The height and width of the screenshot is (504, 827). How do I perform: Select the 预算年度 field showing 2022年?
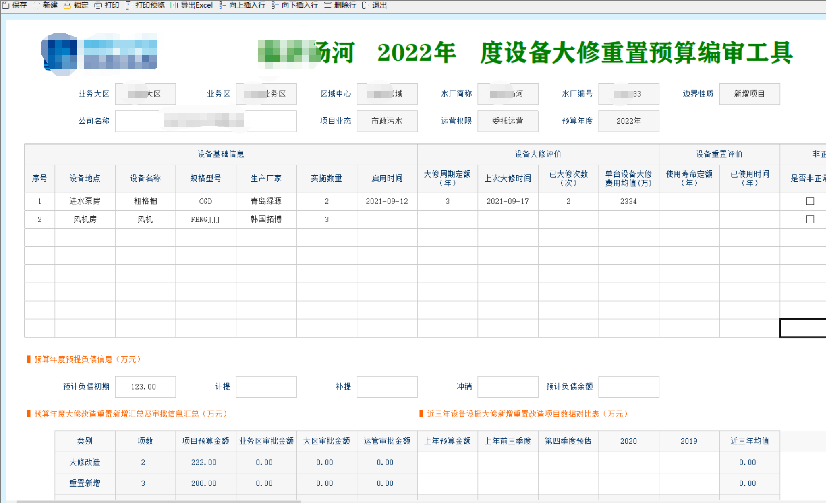coord(628,121)
